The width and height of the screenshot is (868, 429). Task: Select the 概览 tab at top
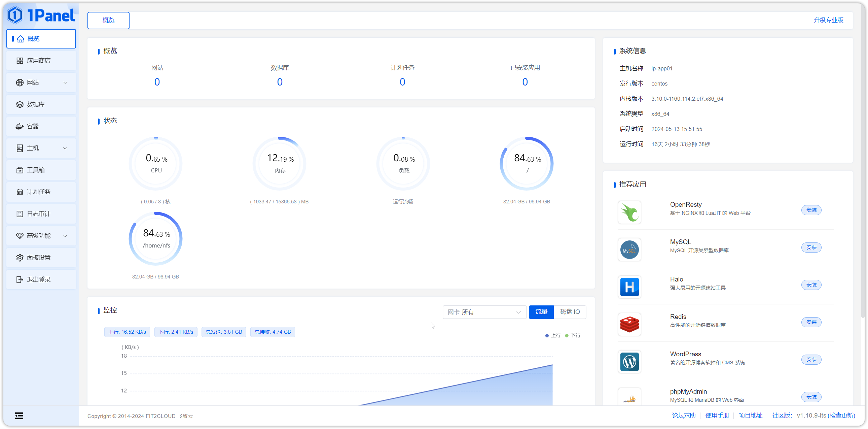click(108, 20)
